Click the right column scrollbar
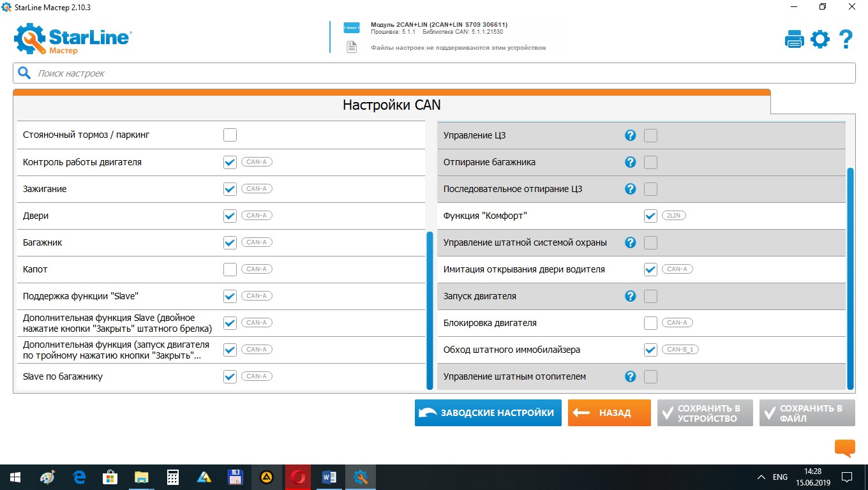The width and height of the screenshot is (868, 490). [x=850, y=278]
